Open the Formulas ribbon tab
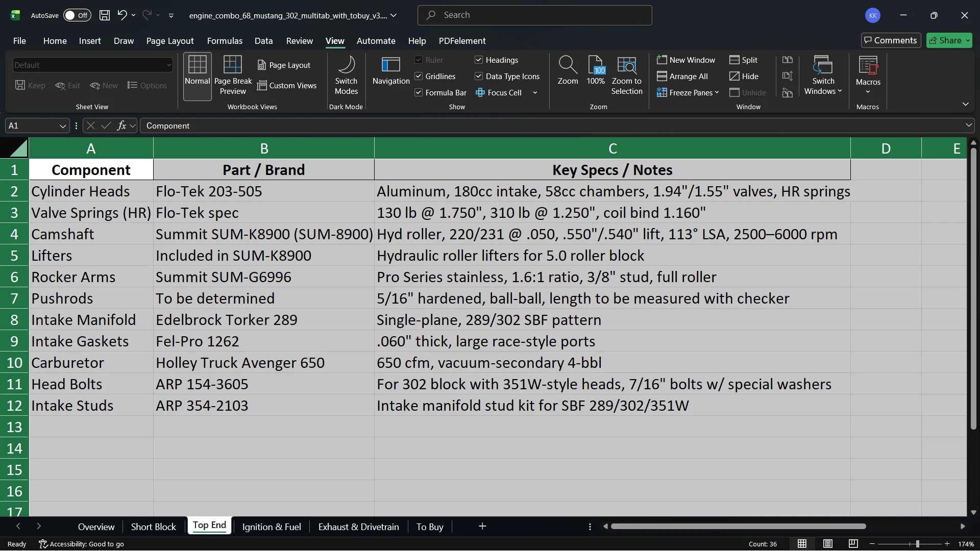This screenshot has width=980, height=551. click(x=225, y=41)
